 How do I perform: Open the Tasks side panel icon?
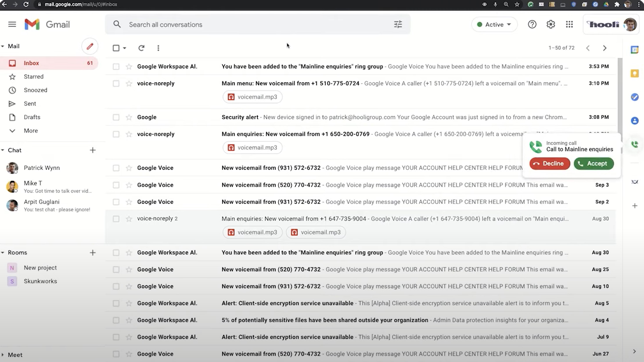pyautogui.click(x=635, y=97)
